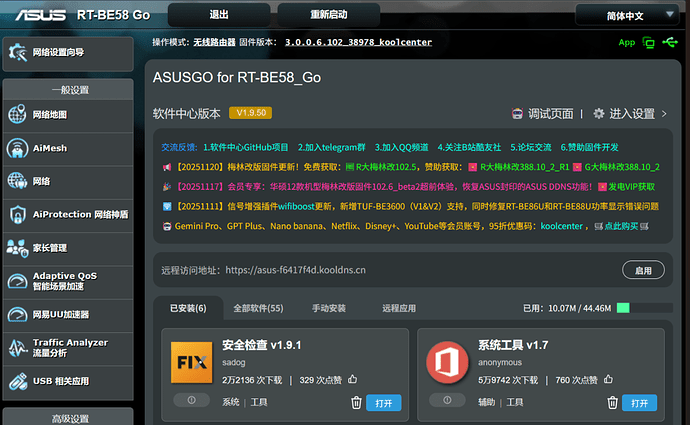Open 网络地图 menu item
Image resolution: width=690 pixels, height=425 pixels.
pyautogui.click(x=68, y=115)
